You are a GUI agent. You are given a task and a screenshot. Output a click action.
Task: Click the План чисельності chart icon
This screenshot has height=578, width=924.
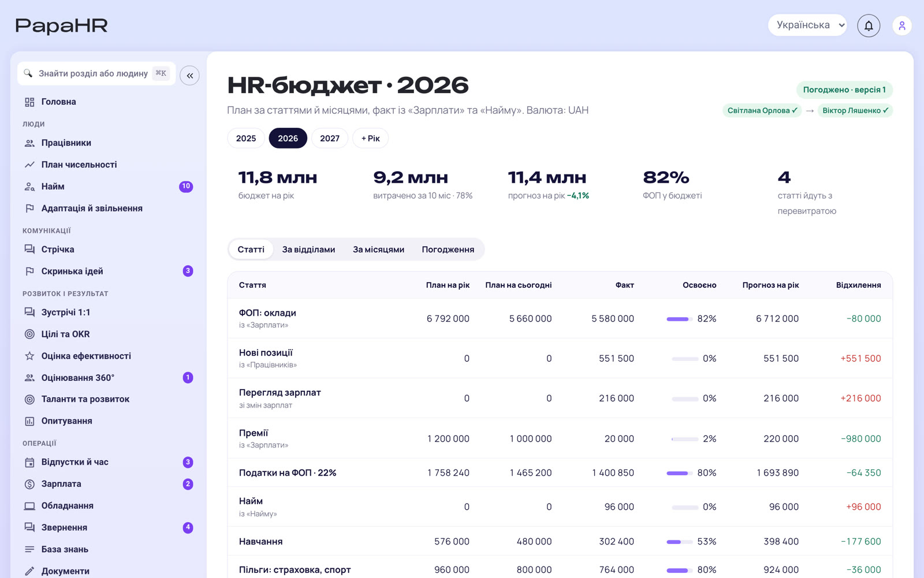pos(29,165)
